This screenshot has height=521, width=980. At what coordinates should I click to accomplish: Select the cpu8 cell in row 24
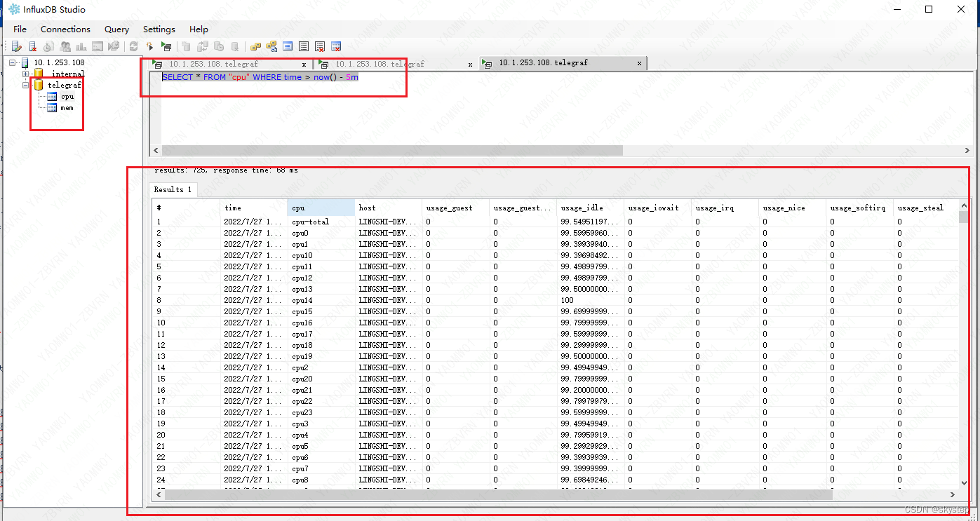point(321,480)
